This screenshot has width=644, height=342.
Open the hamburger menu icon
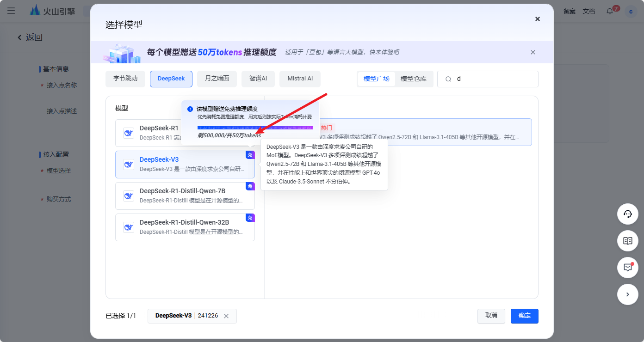click(x=11, y=11)
